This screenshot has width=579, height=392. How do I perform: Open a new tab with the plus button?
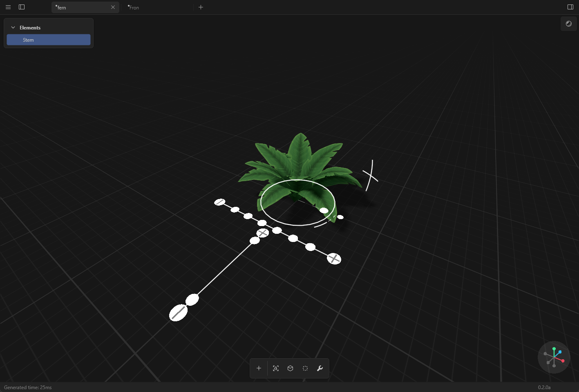coord(201,7)
